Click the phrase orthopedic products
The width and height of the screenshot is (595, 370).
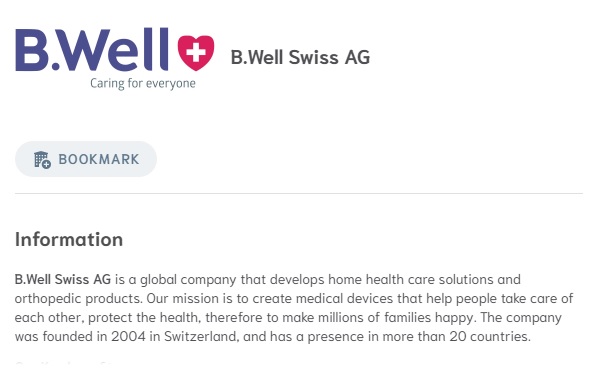pos(78,299)
